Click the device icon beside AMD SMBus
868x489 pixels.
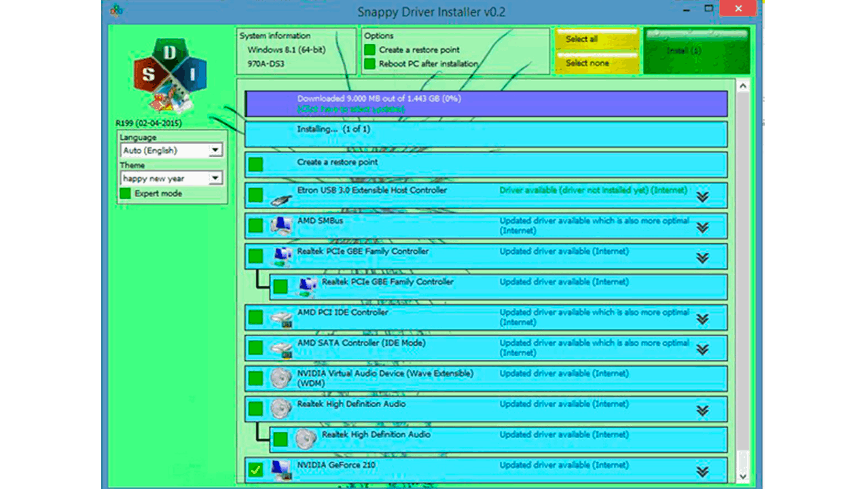click(281, 225)
